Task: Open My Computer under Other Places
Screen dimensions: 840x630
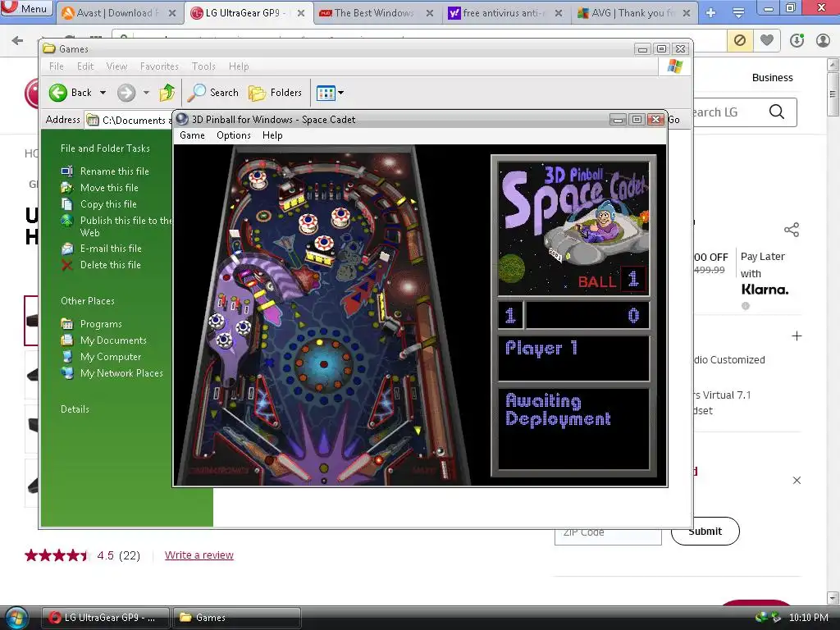Action: (x=111, y=357)
